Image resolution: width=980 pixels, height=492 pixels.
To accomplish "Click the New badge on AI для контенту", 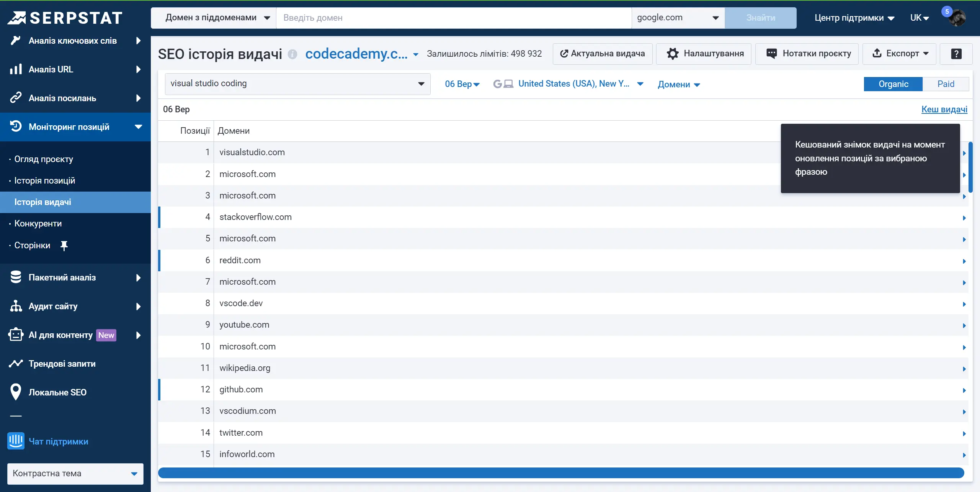I will [106, 335].
